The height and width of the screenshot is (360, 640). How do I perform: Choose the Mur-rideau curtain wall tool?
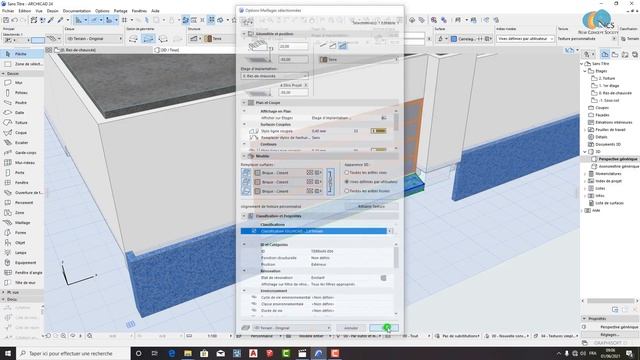[22, 162]
